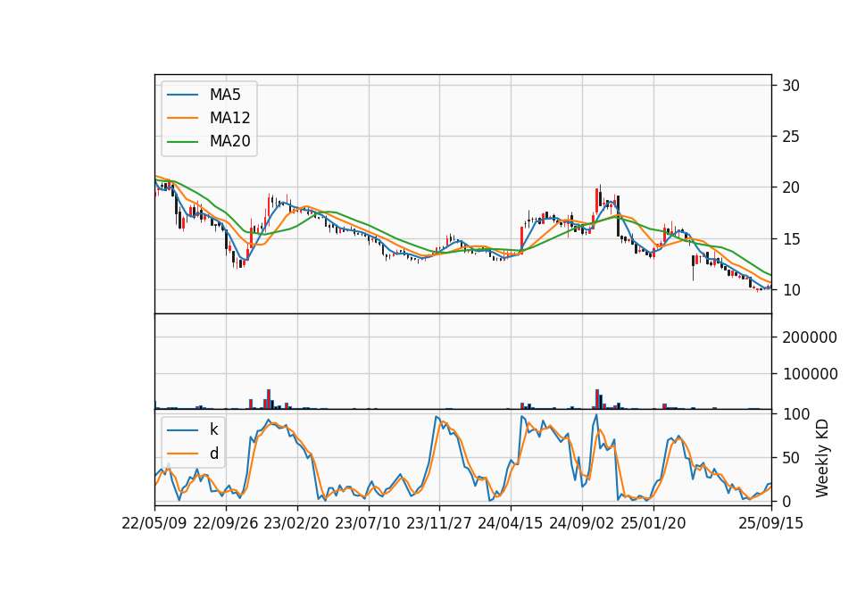Click the blue MA5 line sample in legend

[x=182, y=95]
